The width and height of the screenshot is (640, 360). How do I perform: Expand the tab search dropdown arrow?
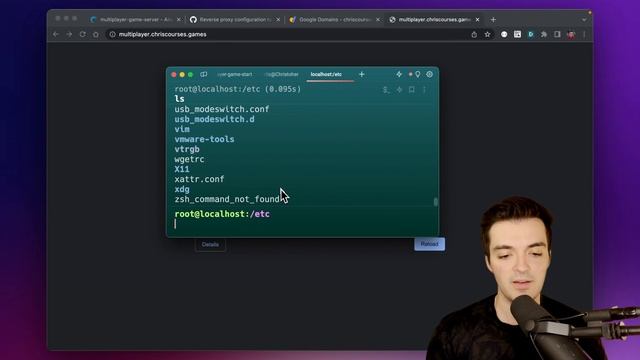click(x=584, y=20)
